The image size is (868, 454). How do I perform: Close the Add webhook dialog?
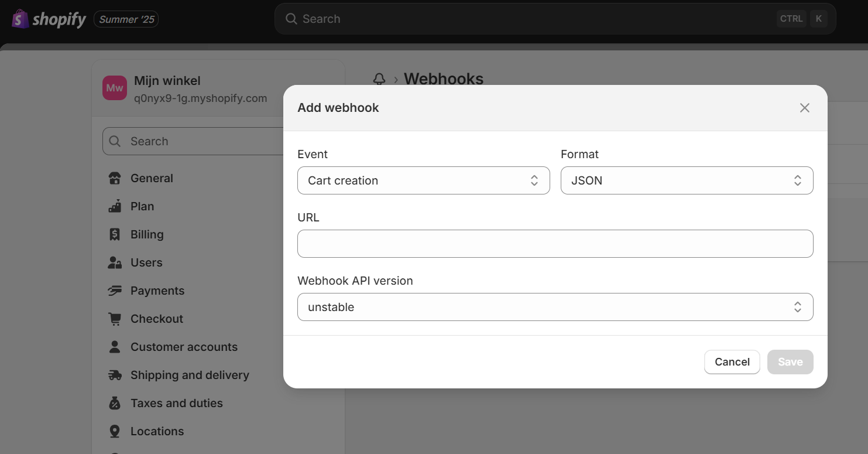pyautogui.click(x=805, y=108)
